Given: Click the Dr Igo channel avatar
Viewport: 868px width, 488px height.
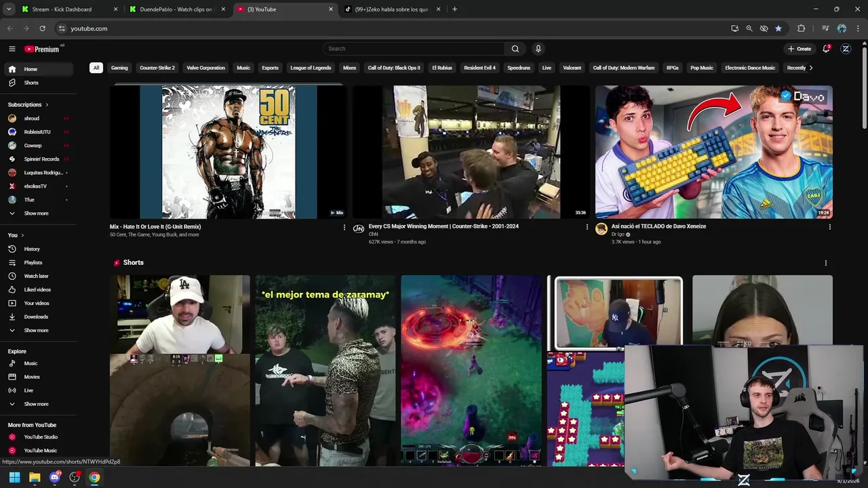Looking at the screenshot, I should (601, 229).
